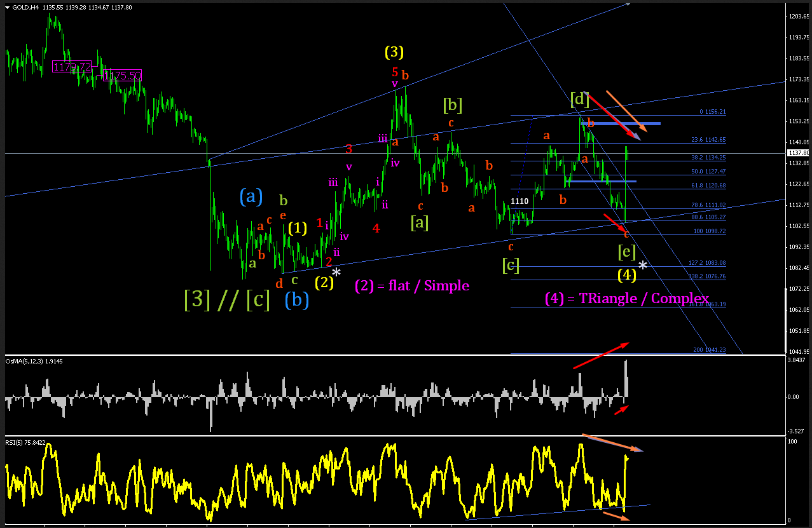This screenshot has width=812, height=528.
Task: Select the large green [3] // [c] label
Action: tap(228, 299)
